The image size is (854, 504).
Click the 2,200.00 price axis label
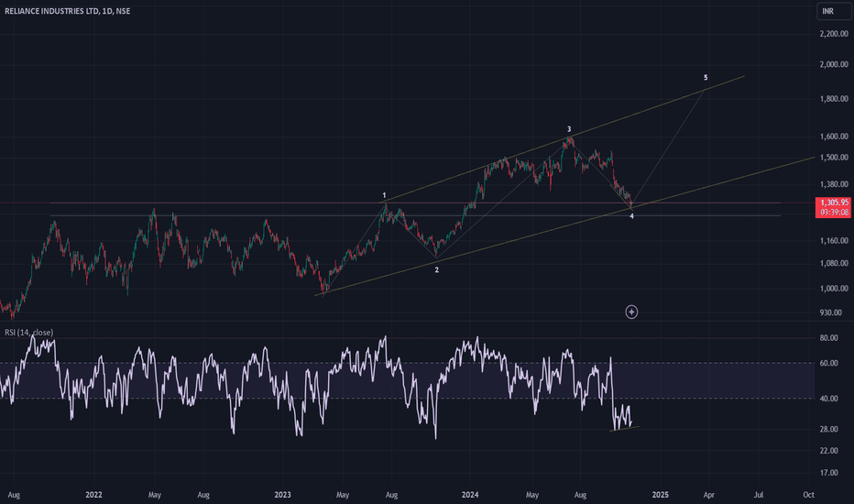[x=834, y=34]
